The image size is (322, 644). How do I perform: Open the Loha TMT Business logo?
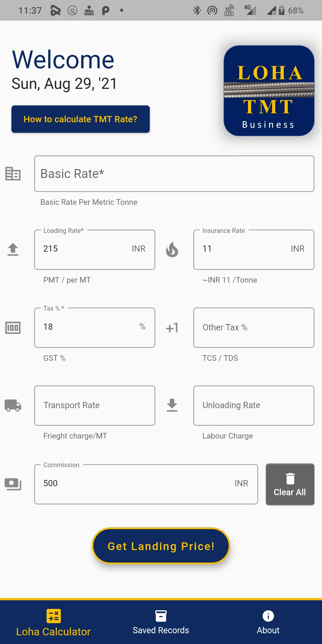(x=269, y=91)
